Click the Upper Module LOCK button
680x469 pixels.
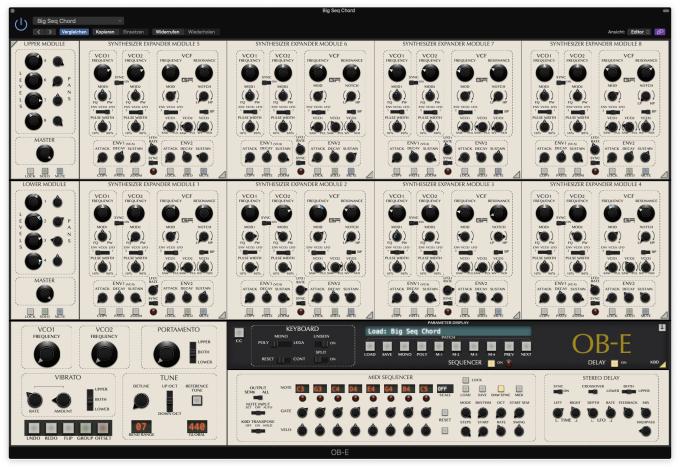point(30,172)
